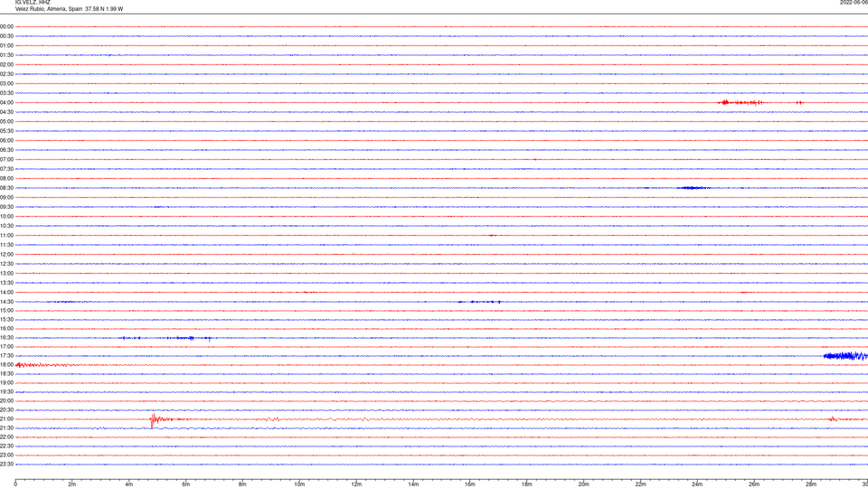Pick the 14m axis tick label
Viewport: 868px width, 488px height.
pos(413,484)
